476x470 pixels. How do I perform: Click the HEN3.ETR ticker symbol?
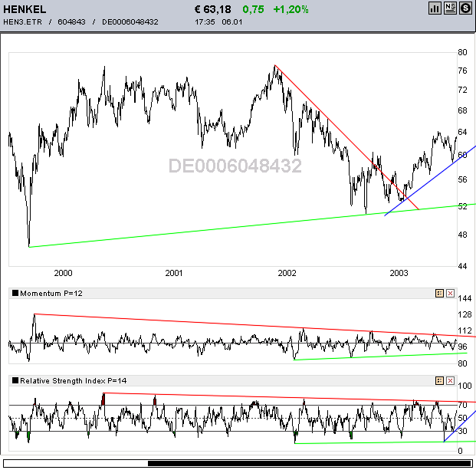click(x=22, y=22)
